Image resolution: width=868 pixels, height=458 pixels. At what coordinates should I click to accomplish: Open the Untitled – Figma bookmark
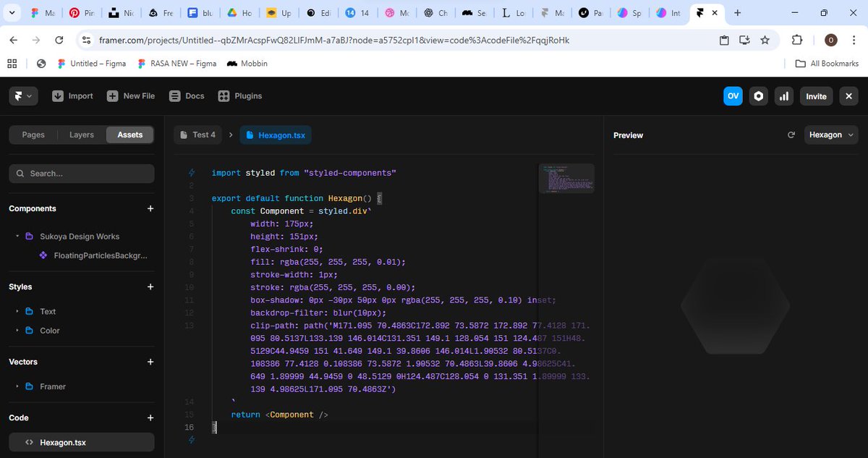coord(91,64)
